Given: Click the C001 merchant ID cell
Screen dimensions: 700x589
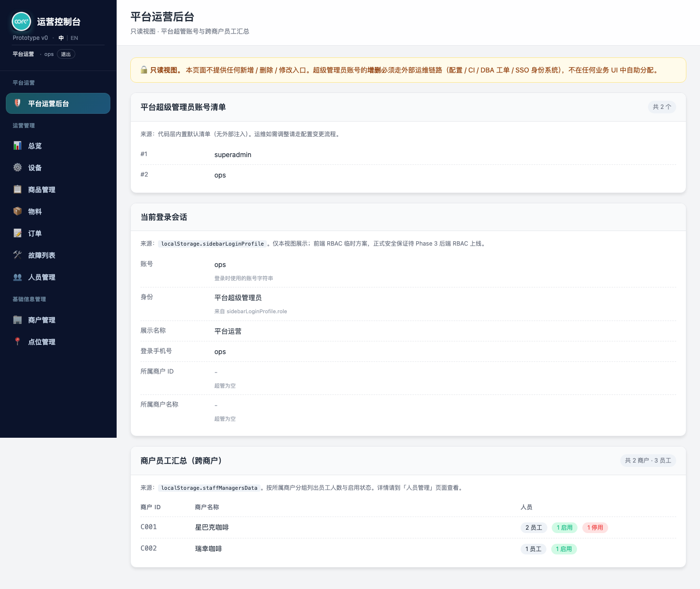Looking at the screenshot, I should click(149, 527).
